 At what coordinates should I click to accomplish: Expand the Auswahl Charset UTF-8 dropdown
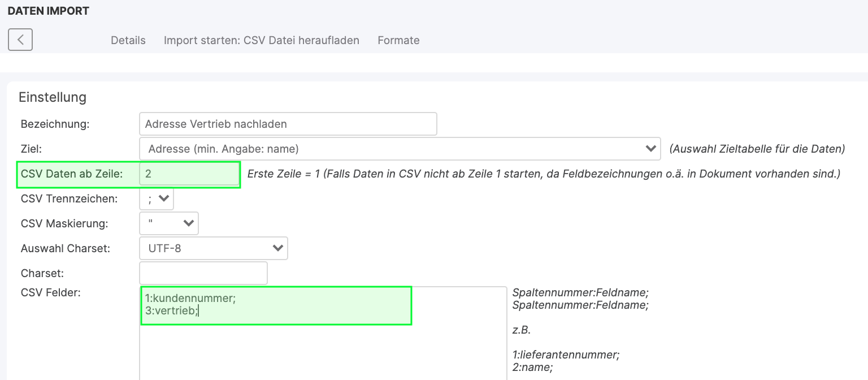pos(213,248)
